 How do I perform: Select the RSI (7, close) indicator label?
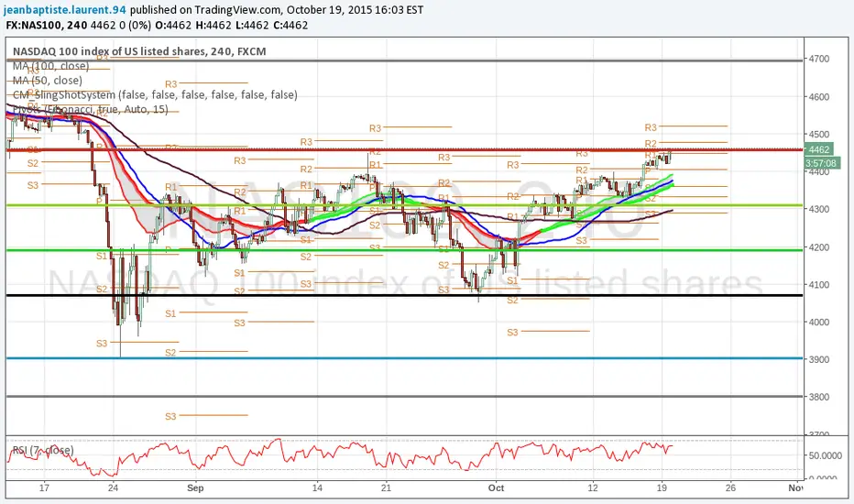click(43, 450)
